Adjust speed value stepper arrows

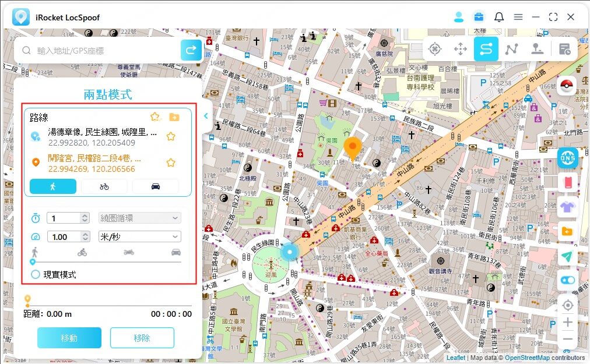pyautogui.click(x=86, y=237)
